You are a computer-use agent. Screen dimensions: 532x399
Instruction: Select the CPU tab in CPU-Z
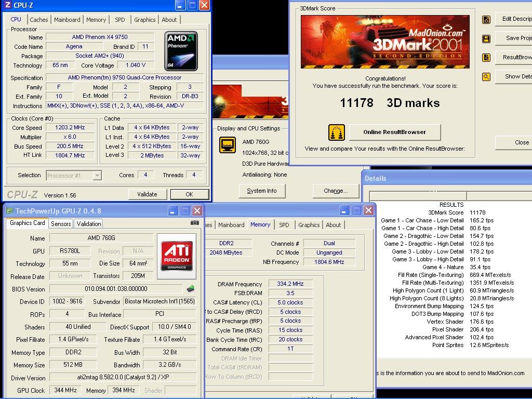[16, 19]
